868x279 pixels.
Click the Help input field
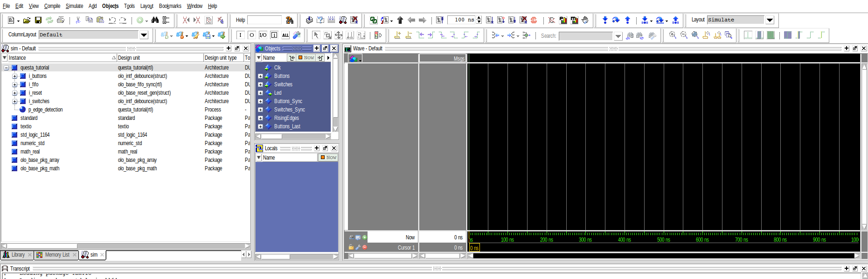pos(264,20)
